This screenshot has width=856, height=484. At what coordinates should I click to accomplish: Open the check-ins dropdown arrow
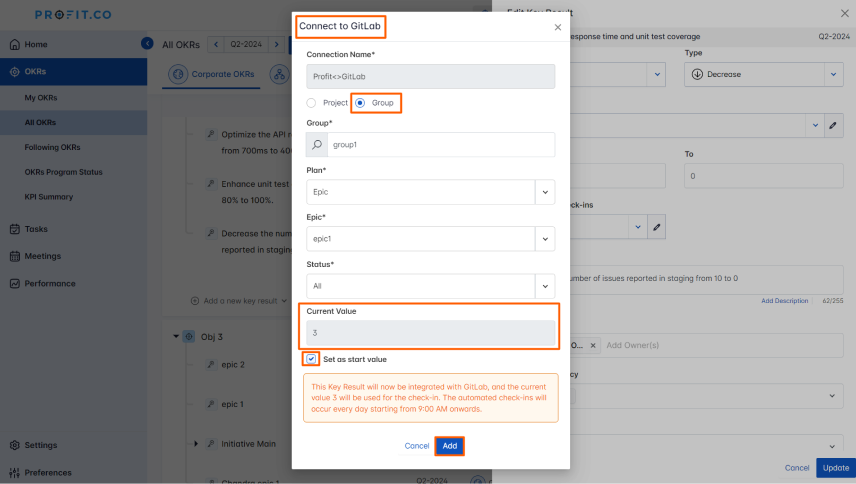click(638, 227)
